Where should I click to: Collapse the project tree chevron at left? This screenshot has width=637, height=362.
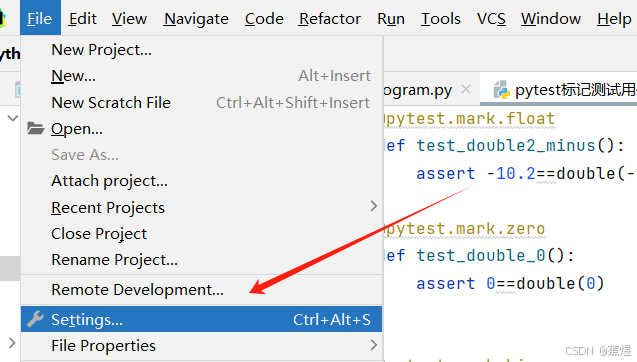coord(13,118)
